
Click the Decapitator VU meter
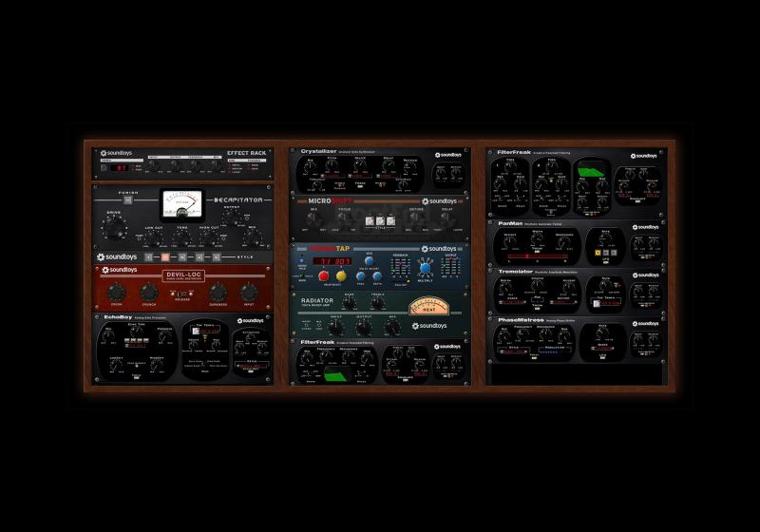pyautogui.click(x=182, y=203)
